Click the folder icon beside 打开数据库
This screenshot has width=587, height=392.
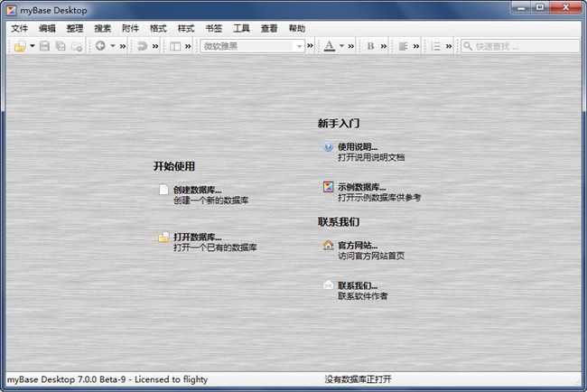pos(163,237)
